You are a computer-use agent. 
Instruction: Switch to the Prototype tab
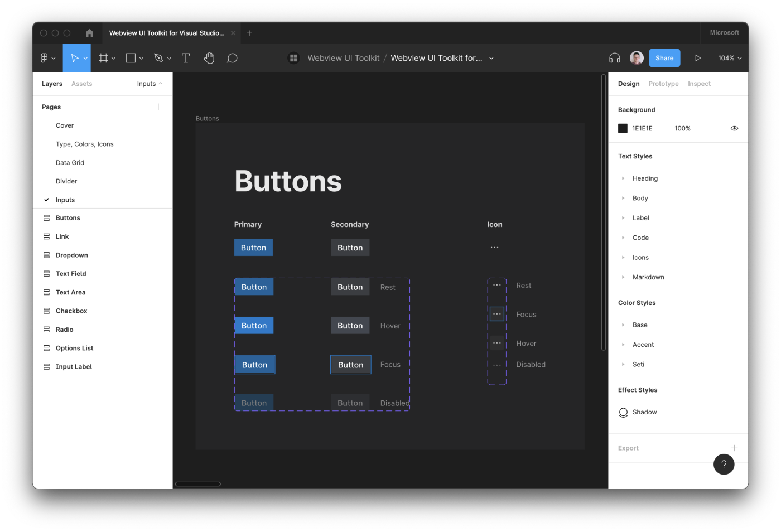[x=663, y=83]
